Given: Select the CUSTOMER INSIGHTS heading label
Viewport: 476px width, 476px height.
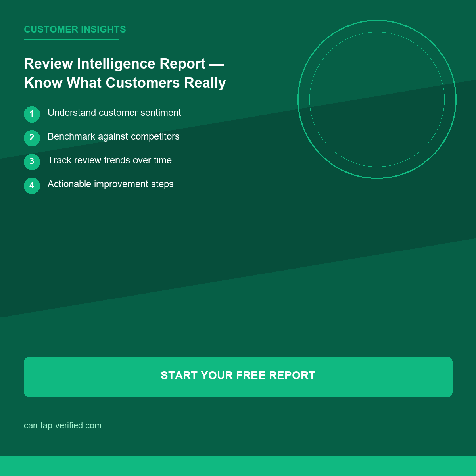Looking at the screenshot, I should 75,29.
